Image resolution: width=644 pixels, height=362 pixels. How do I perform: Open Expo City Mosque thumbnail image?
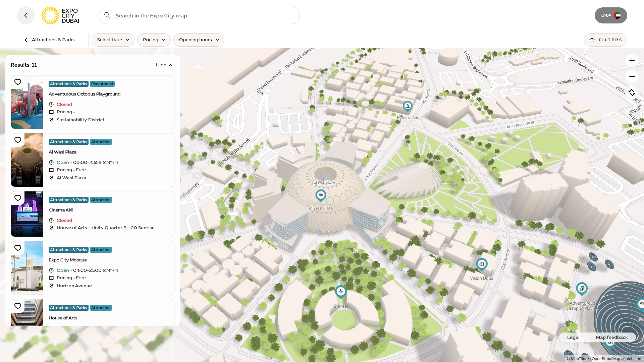pyautogui.click(x=27, y=268)
